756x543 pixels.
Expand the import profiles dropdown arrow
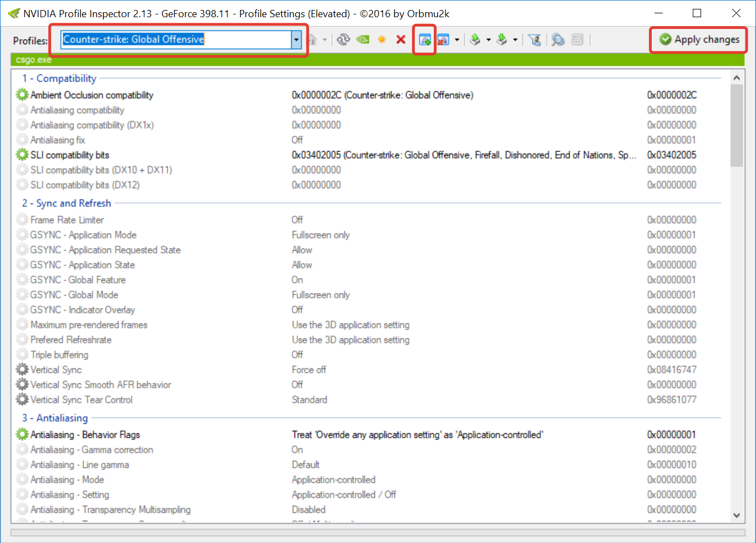[515, 40]
